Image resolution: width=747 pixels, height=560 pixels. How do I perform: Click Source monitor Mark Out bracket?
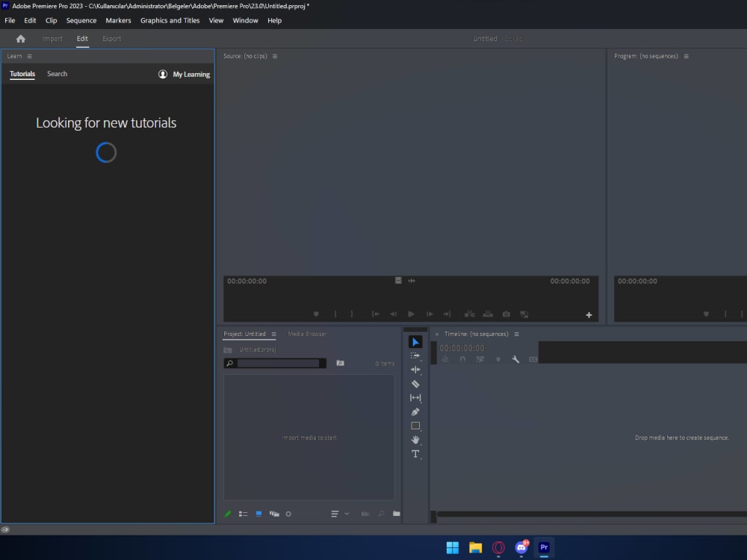(x=352, y=314)
